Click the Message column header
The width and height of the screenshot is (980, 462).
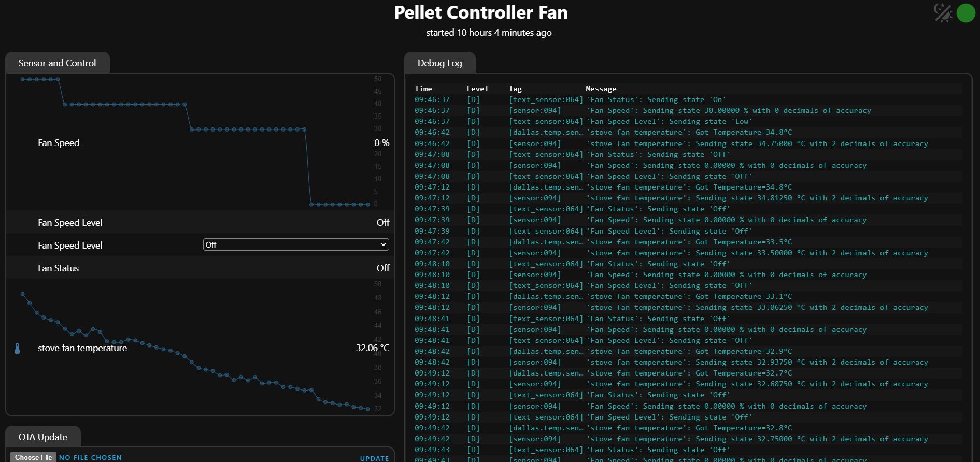pyautogui.click(x=601, y=89)
